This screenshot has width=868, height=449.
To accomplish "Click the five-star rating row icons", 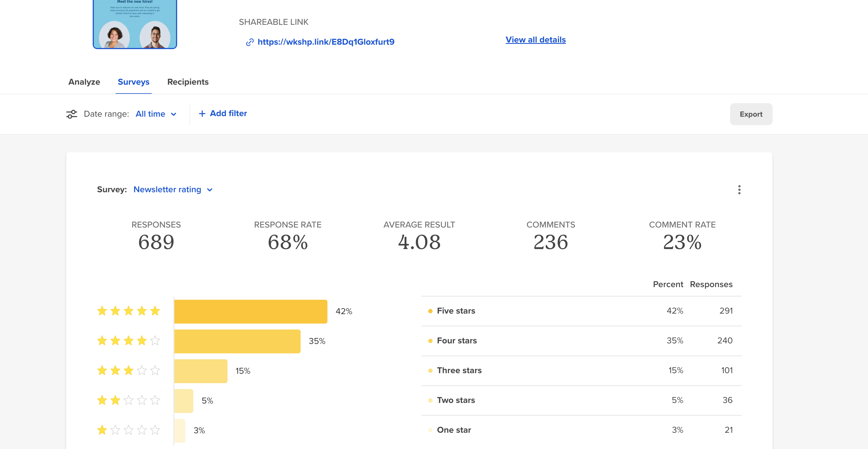I will click(128, 311).
